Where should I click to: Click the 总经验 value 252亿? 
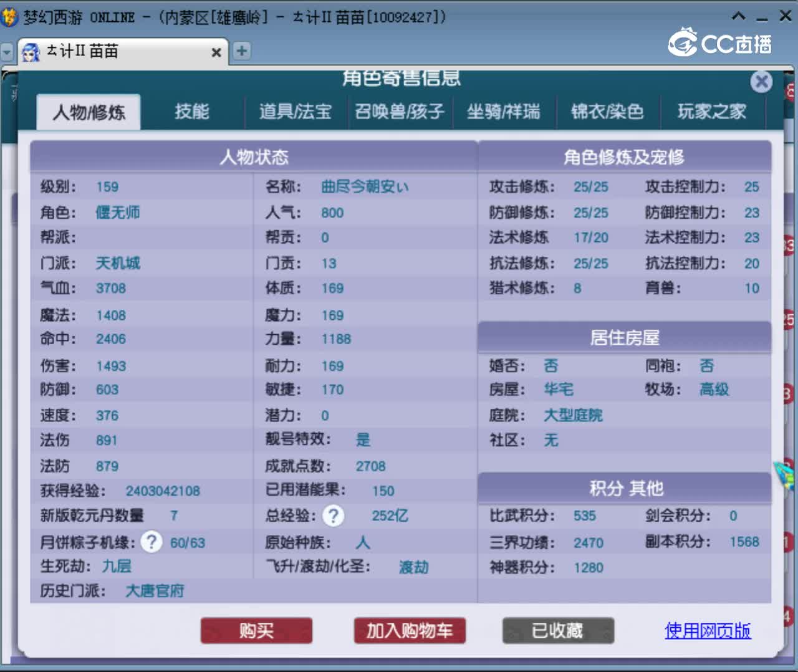tap(390, 516)
